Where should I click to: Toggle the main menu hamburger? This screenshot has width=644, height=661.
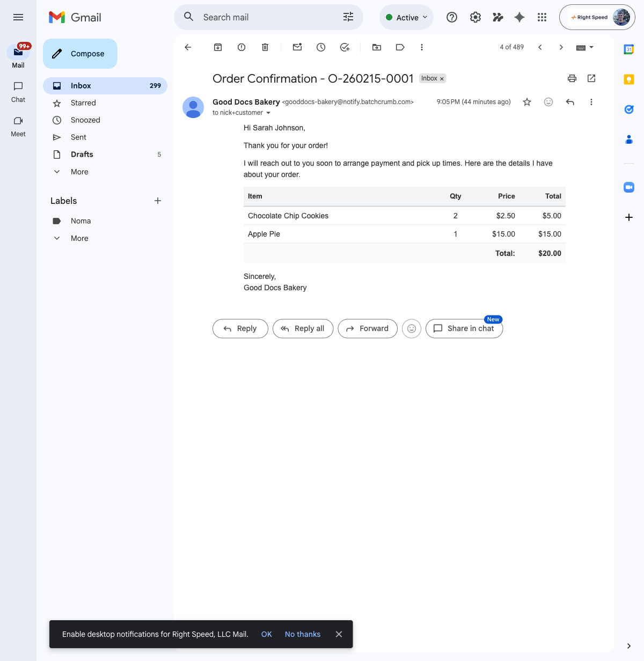tap(18, 17)
